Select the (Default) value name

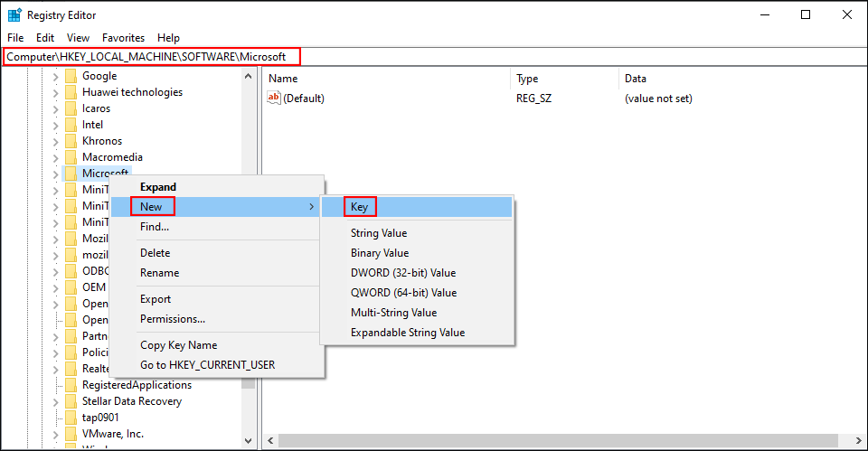304,99
